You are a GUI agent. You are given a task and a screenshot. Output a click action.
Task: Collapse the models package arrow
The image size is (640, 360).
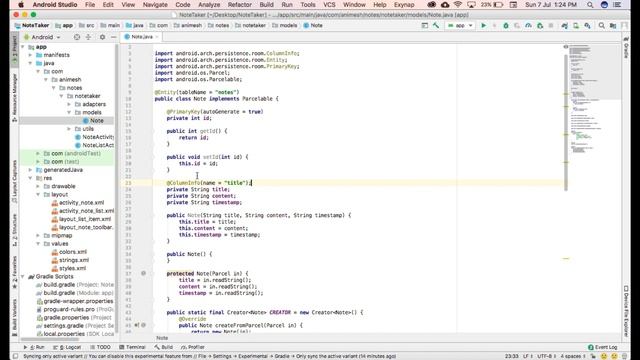click(69, 112)
